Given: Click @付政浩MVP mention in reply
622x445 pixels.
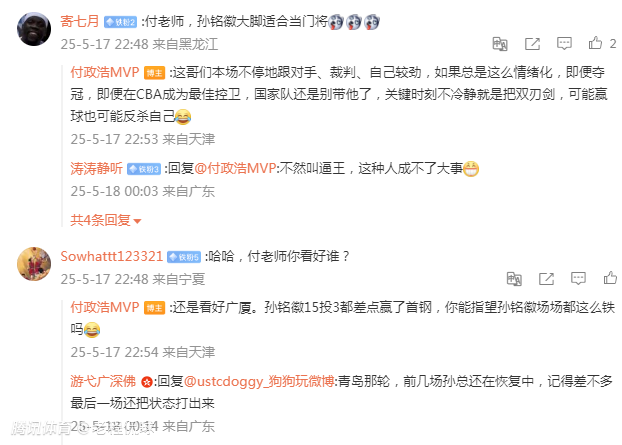Looking at the screenshot, I should click(235, 169).
